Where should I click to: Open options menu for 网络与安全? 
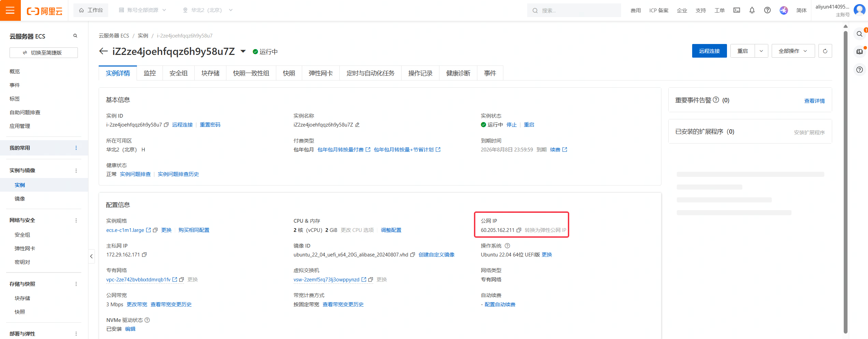coord(76,220)
